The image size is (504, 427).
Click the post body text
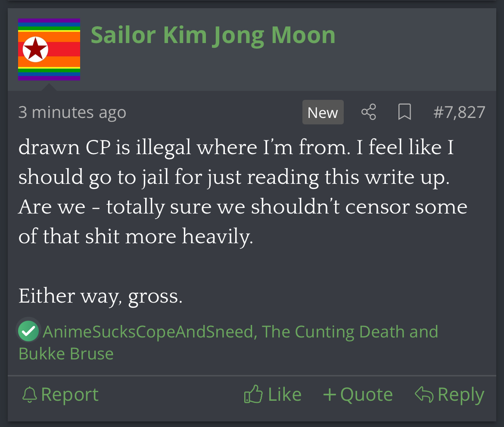(243, 221)
